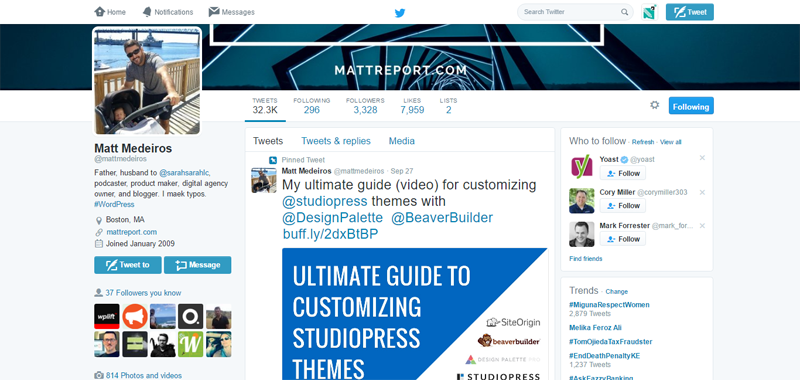Click the Pinned Tweet pin icon
This screenshot has height=380, width=800.
273,160
